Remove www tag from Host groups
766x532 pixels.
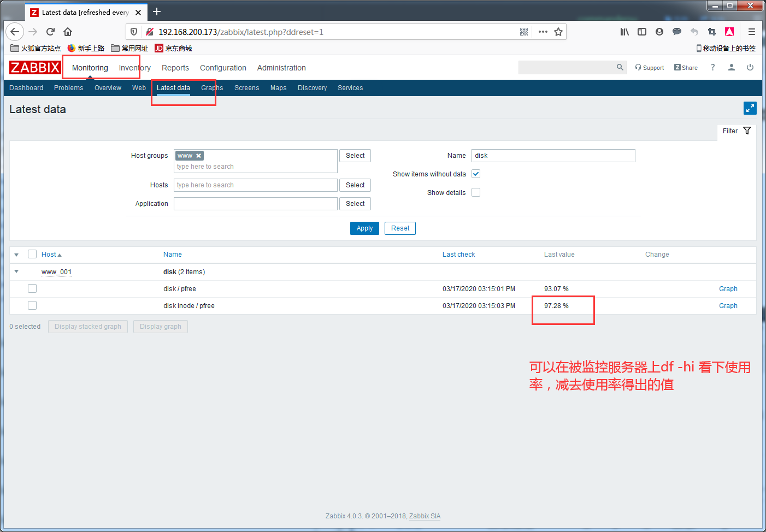(199, 156)
